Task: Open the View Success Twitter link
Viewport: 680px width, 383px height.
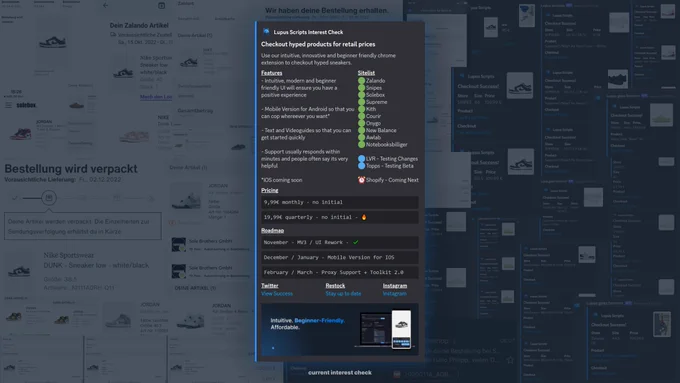Action: click(277, 294)
